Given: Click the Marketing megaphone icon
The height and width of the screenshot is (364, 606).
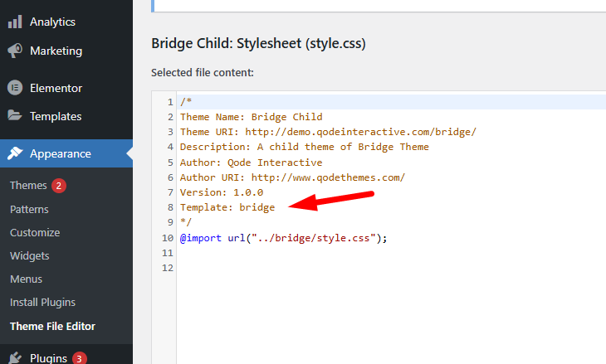Looking at the screenshot, I should [15, 51].
